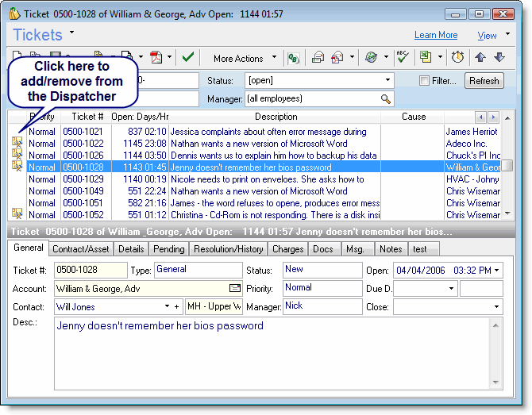
Task: Click the blue down arrow icon
Action: coord(499,57)
